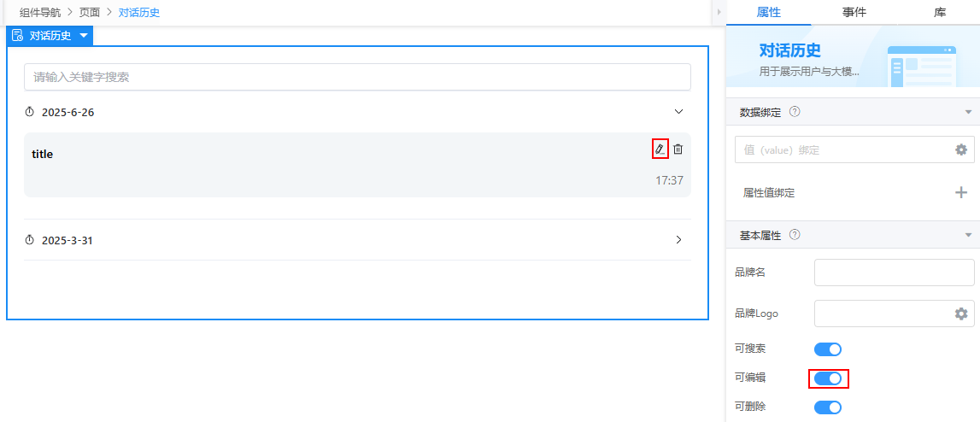This screenshot has width=980, height=422.
Task: Click gear icon in 品牌Logo field
Action: [x=961, y=314]
